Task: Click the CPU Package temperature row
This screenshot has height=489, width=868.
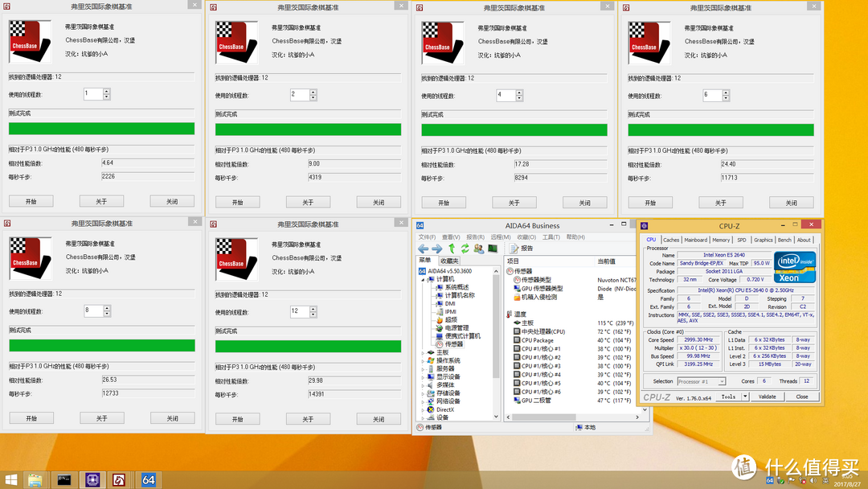Action: 573,340
